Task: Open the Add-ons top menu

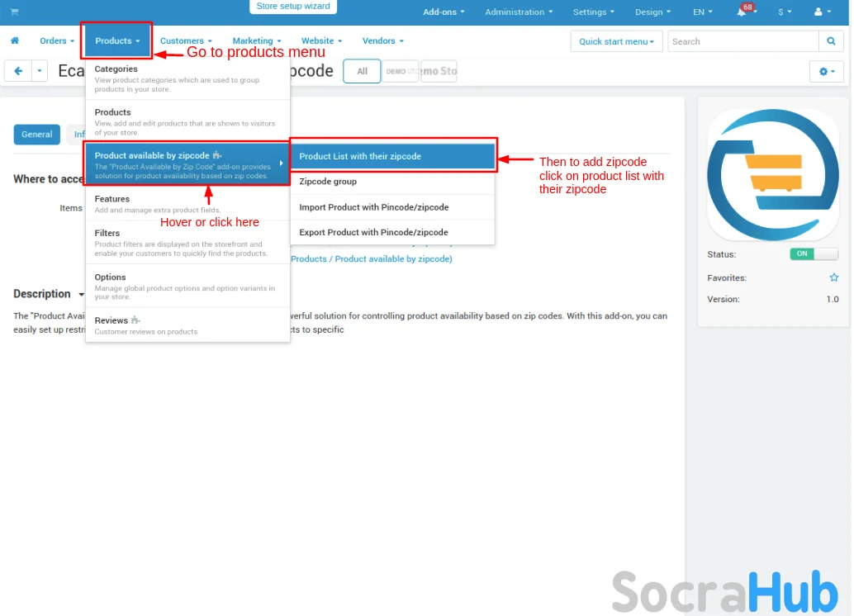Action: (444, 12)
